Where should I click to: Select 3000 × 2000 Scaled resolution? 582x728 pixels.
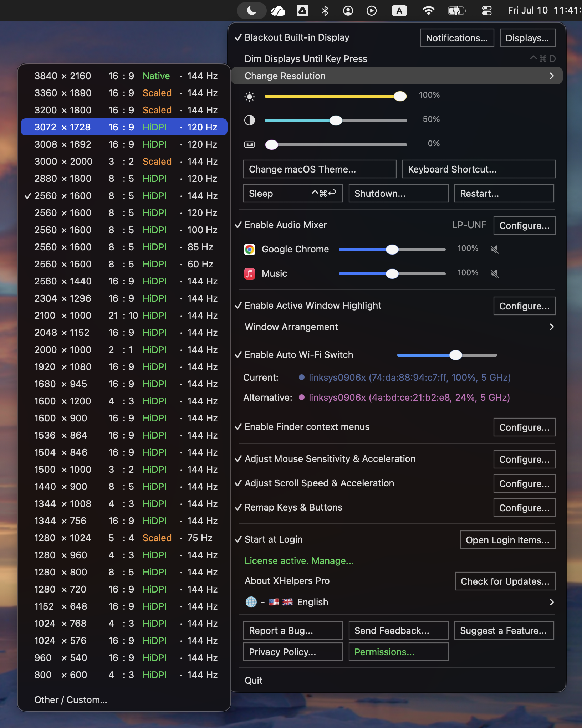click(x=124, y=162)
